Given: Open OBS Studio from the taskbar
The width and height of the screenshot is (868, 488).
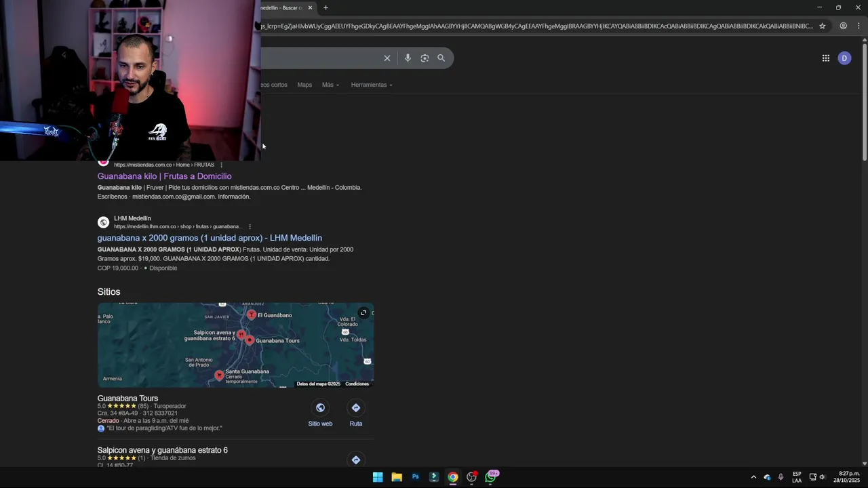Looking at the screenshot, I should (472, 477).
